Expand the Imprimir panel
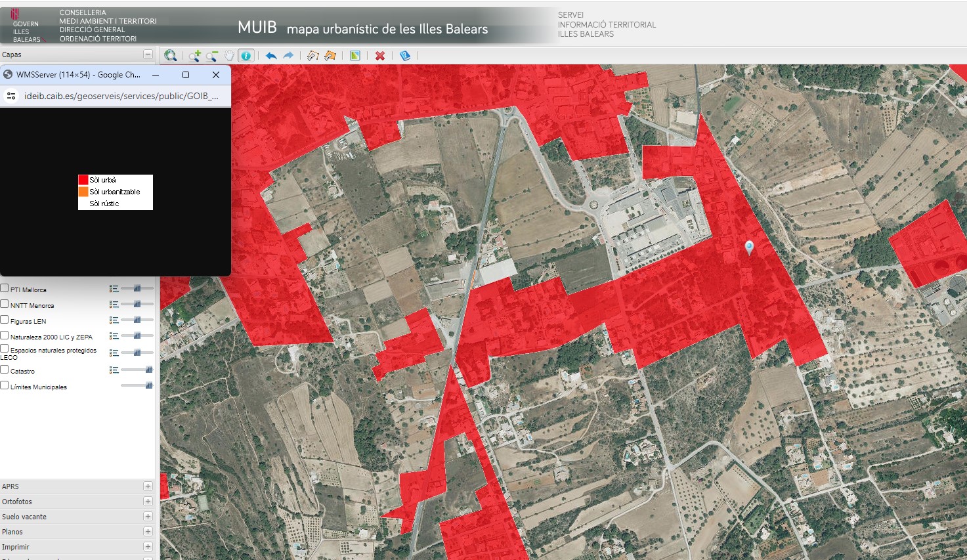This screenshot has height=560, width=967. pos(148,547)
